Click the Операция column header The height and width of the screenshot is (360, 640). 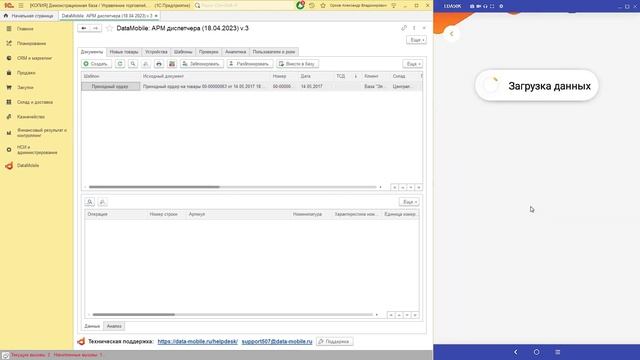click(x=116, y=214)
